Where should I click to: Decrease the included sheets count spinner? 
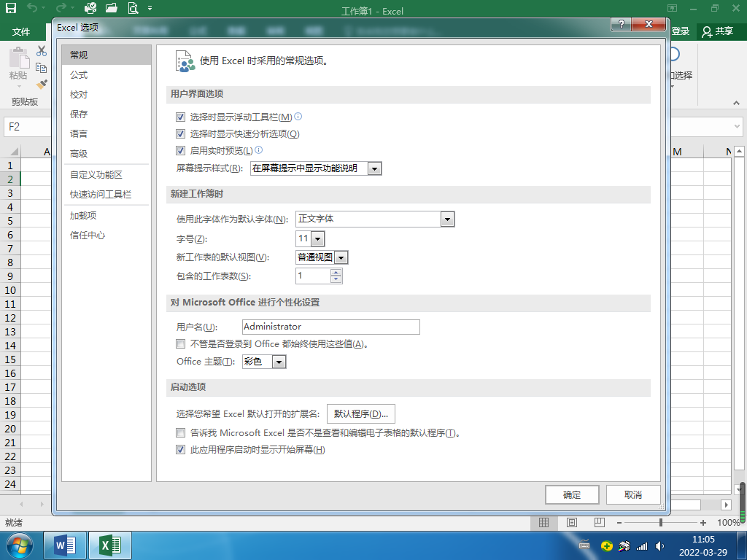tap(336, 279)
